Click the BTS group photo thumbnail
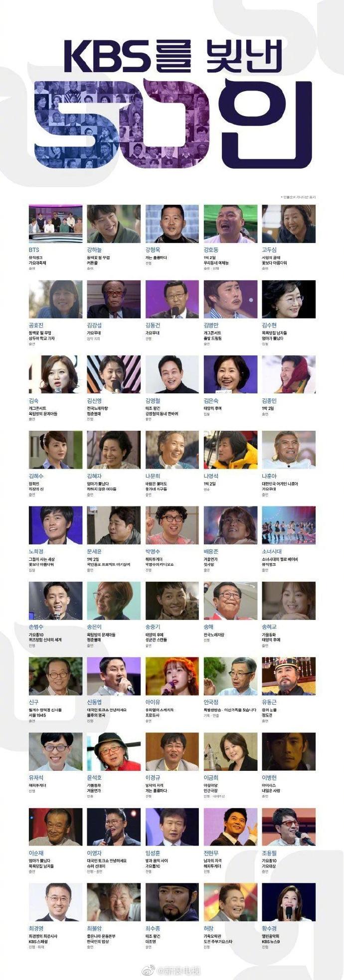 56,224
